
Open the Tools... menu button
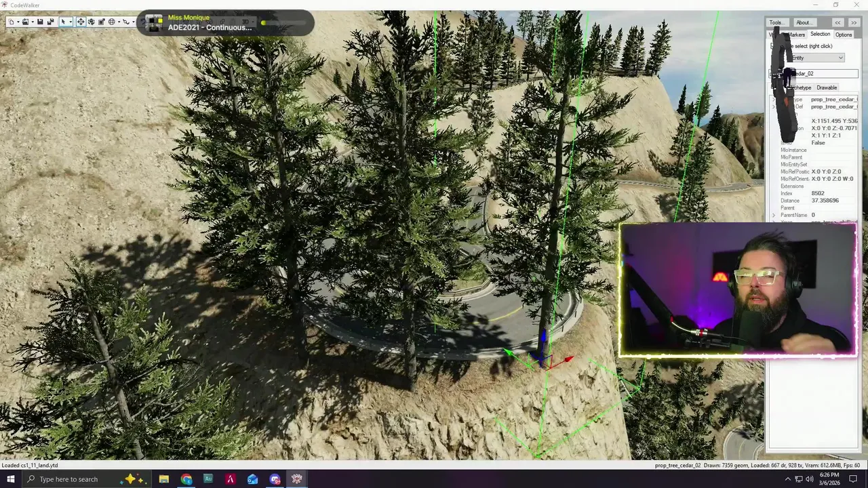click(x=776, y=22)
